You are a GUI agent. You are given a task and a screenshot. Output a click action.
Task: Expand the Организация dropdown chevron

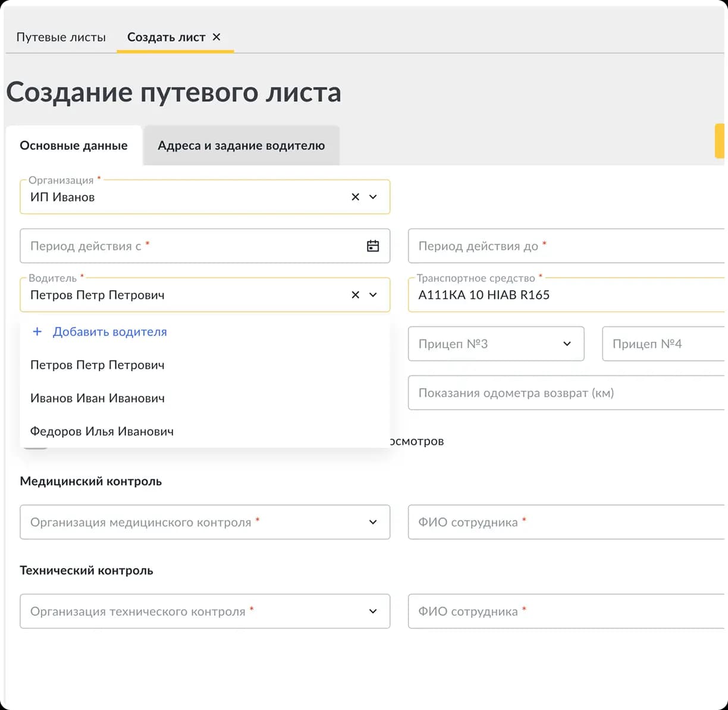(x=373, y=197)
